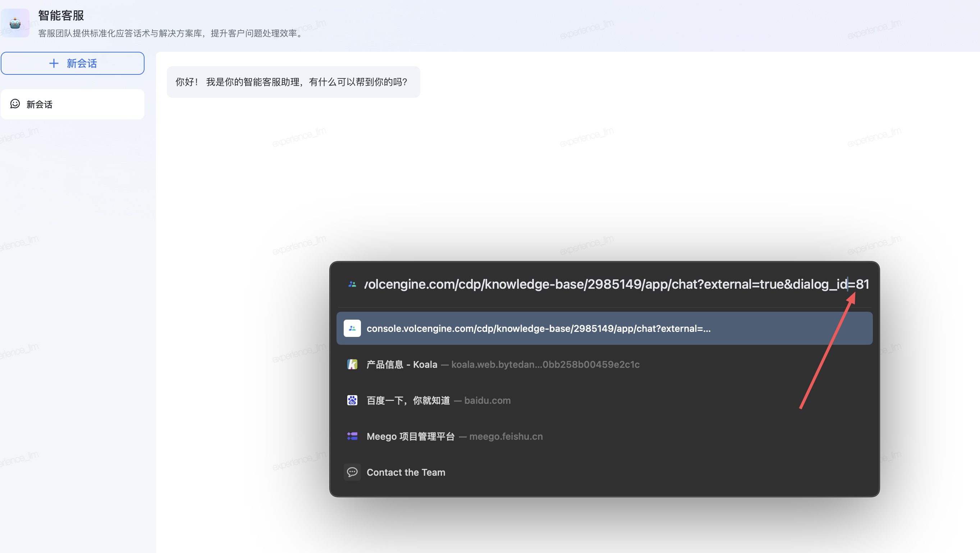Click the baidu.com URL label
The height and width of the screenshot is (553, 980).
(x=487, y=401)
